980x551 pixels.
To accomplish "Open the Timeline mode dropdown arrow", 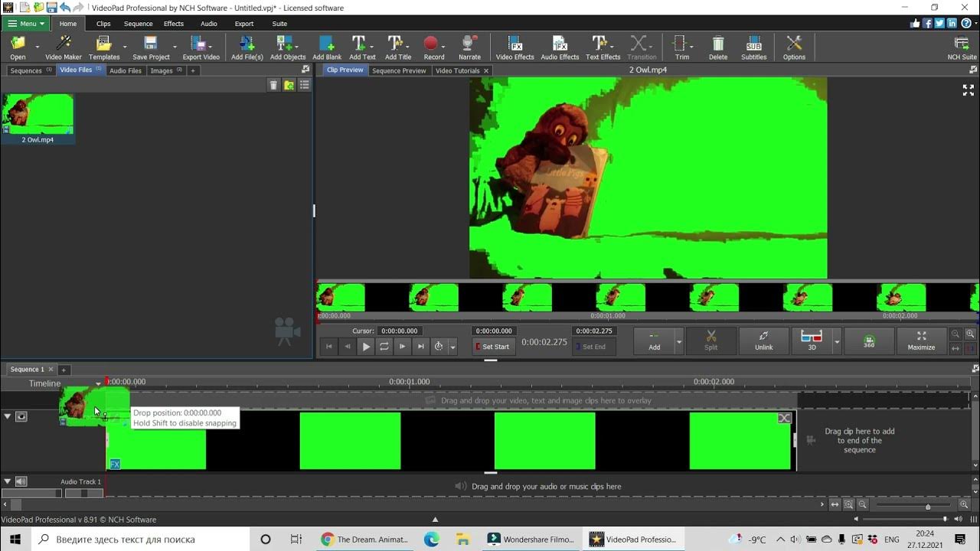I will point(98,383).
